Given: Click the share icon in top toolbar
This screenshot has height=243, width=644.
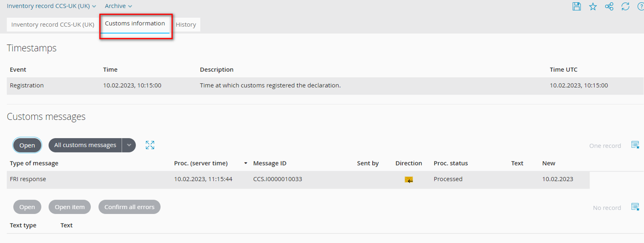Looking at the screenshot, I should pyautogui.click(x=609, y=6).
